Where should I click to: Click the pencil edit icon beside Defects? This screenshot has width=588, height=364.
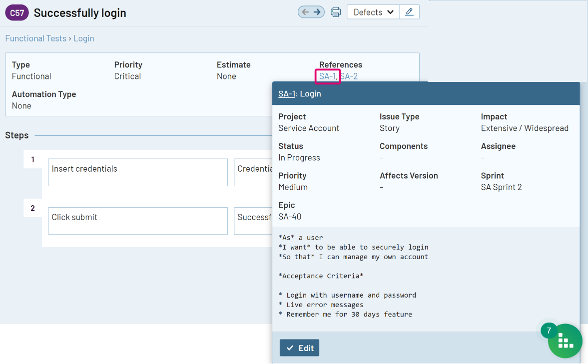(409, 12)
